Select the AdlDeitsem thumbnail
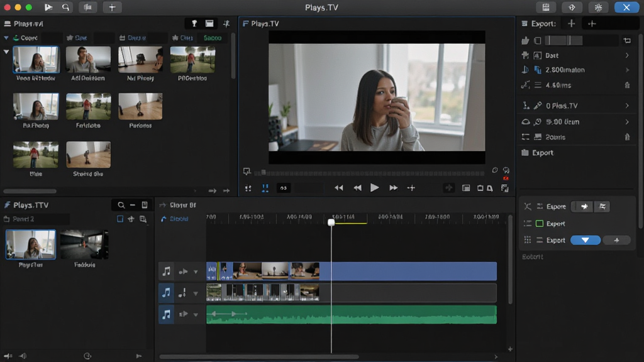The height and width of the screenshot is (362, 644). [88, 60]
